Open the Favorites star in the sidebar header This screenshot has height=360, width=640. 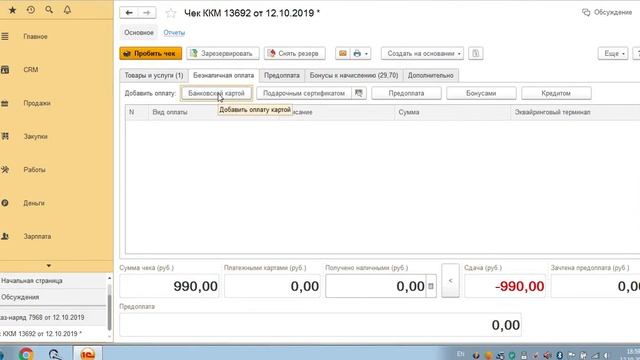13,10
